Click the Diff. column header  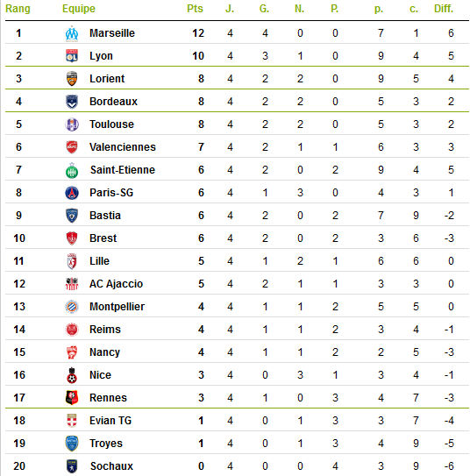[x=444, y=9]
